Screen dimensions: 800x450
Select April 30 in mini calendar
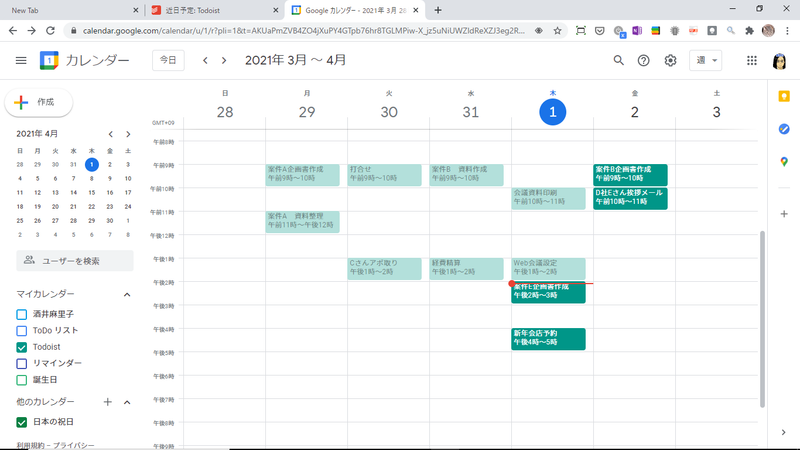pos(110,220)
